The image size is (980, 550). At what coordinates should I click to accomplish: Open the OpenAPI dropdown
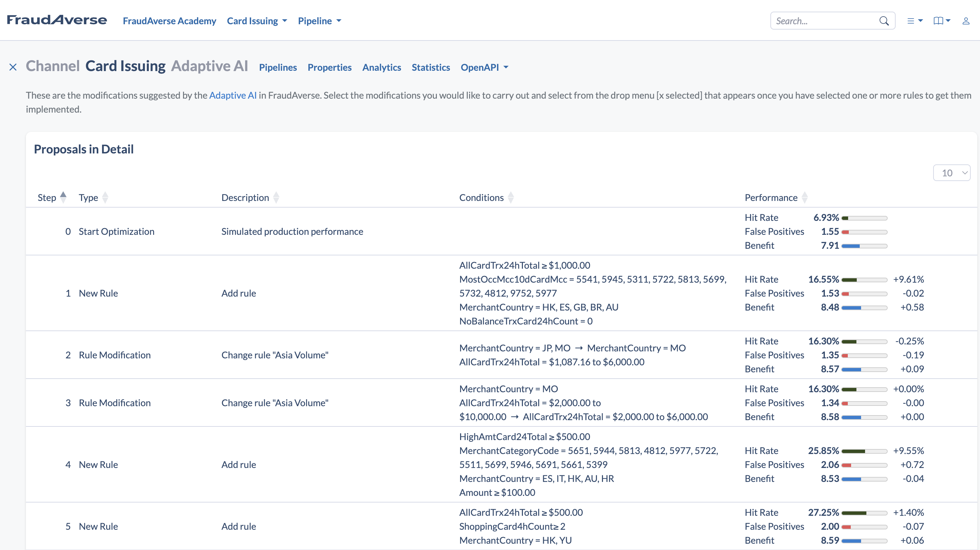pyautogui.click(x=484, y=67)
